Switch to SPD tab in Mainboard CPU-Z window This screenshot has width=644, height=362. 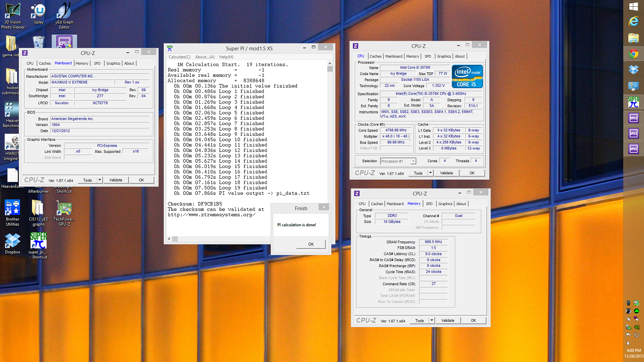pos(97,63)
